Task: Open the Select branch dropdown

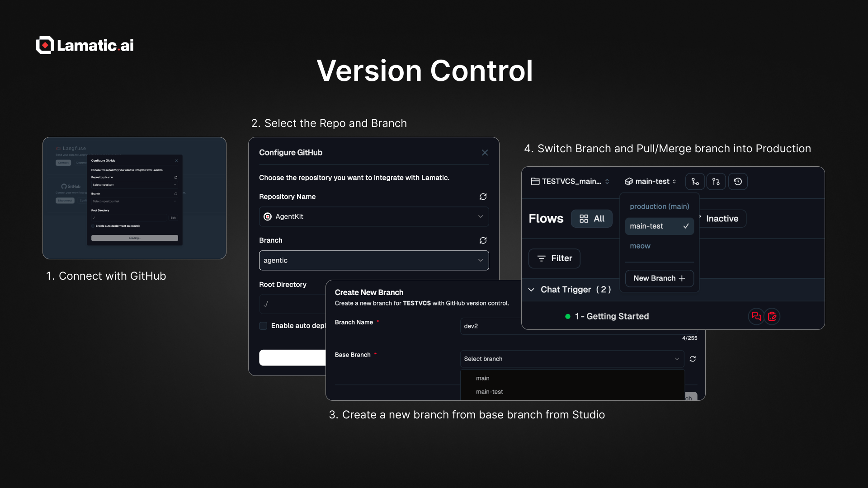Action: click(571, 359)
